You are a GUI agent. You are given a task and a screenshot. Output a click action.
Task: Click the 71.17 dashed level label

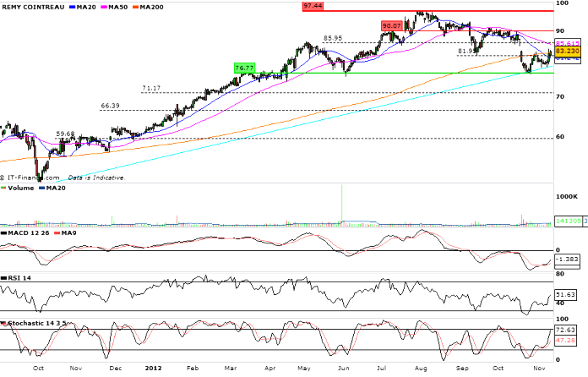tap(151, 88)
